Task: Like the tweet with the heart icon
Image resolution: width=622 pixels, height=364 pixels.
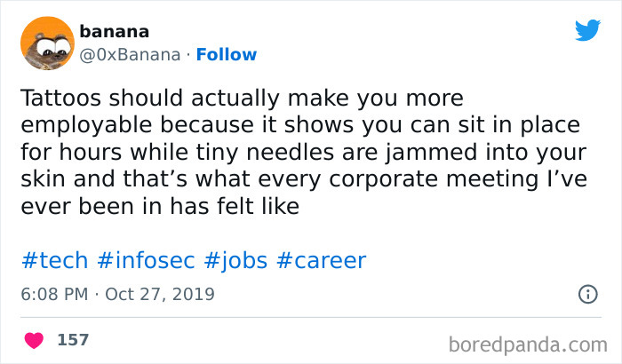Action: (x=36, y=340)
